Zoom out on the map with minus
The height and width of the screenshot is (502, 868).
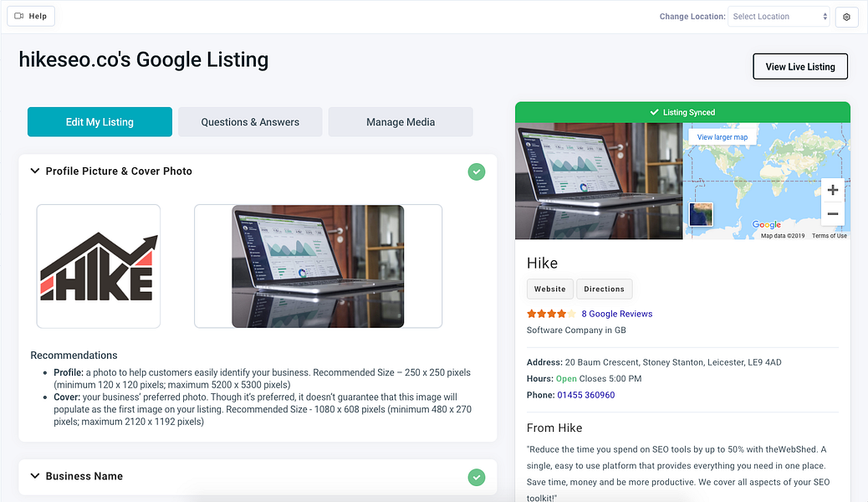pos(833,214)
